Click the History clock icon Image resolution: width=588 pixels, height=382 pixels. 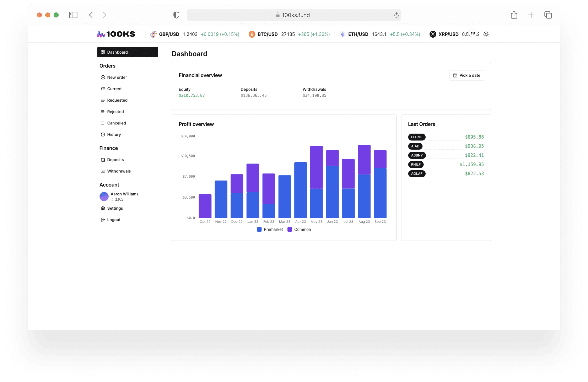coord(103,134)
